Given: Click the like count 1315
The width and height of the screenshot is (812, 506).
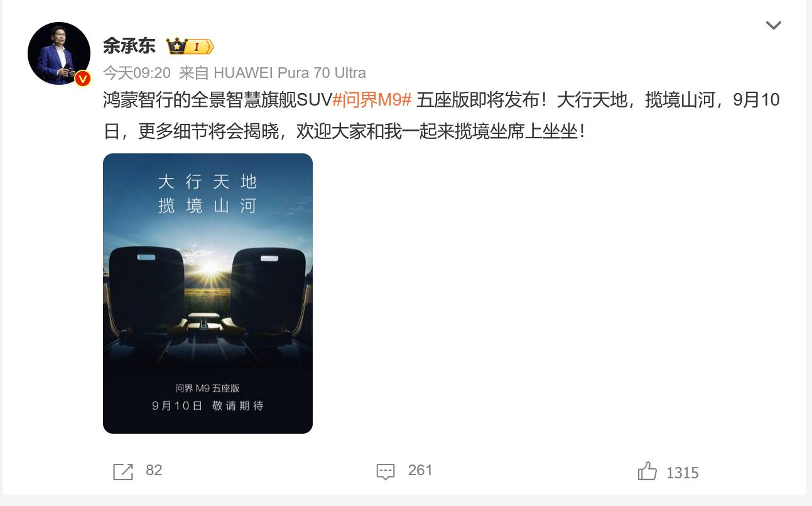Looking at the screenshot, I should [x=683, y=473].
